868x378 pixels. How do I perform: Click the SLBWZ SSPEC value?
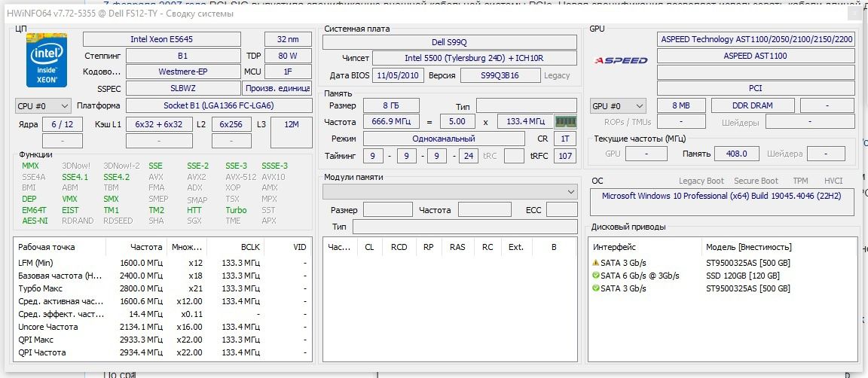click(x=183, y=89)
